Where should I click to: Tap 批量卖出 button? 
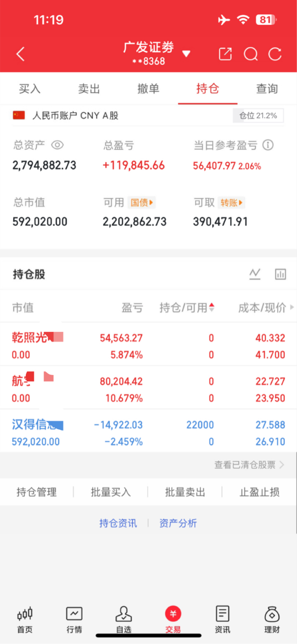click(x=185, y=492)
